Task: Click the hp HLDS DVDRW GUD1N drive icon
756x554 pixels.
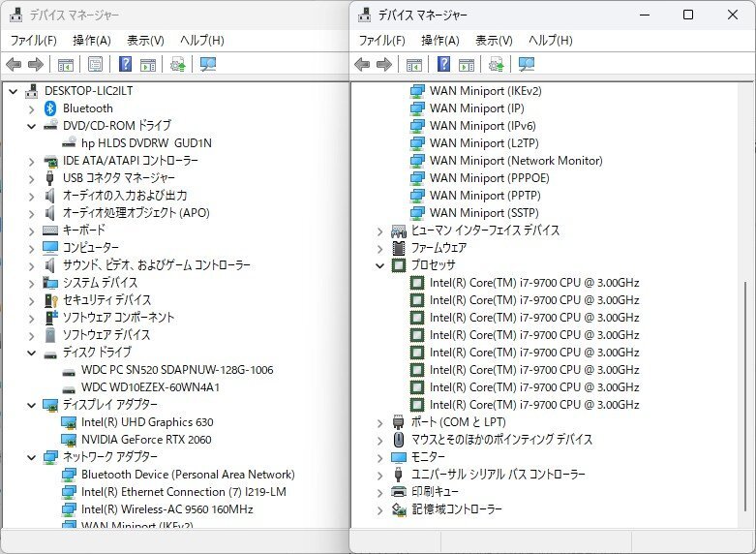Action: 69,142
